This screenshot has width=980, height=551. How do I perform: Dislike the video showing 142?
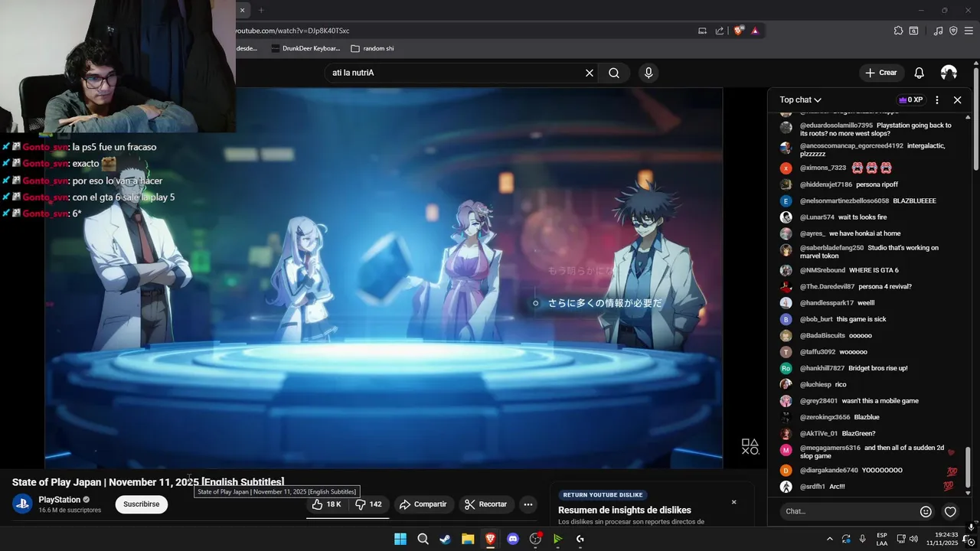pyautogui.click(x=368, y=504)
